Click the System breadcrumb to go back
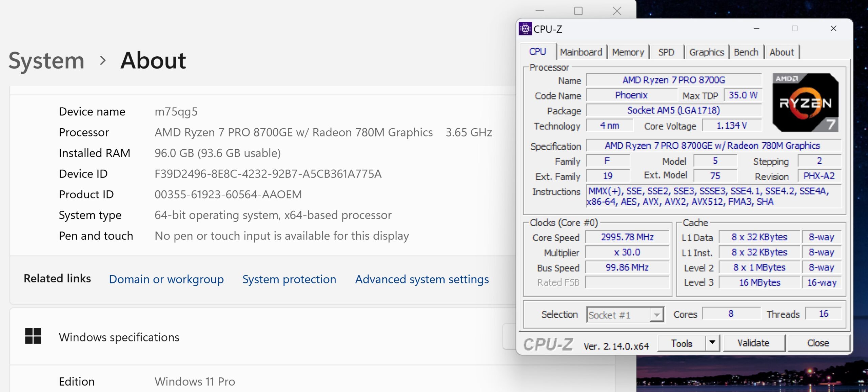Screen dimensions: 868x392 (46, 61)
